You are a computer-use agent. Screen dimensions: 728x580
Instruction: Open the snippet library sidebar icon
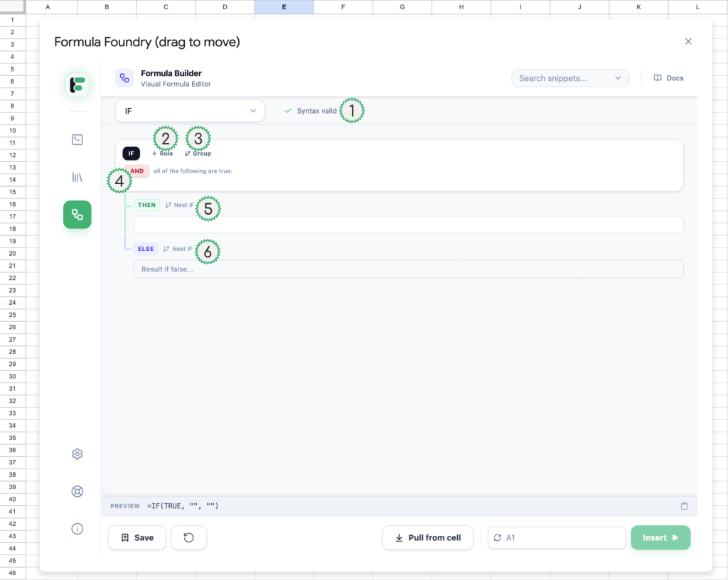point(77,177)
